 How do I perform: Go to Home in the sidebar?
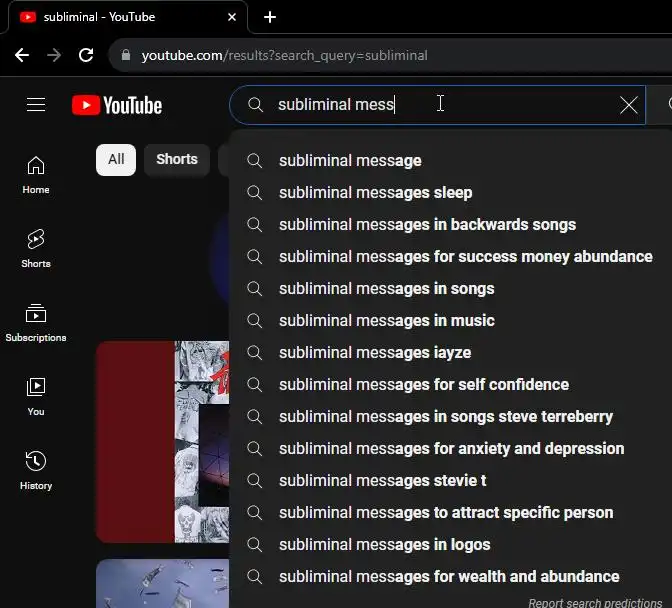pos(36,175)
